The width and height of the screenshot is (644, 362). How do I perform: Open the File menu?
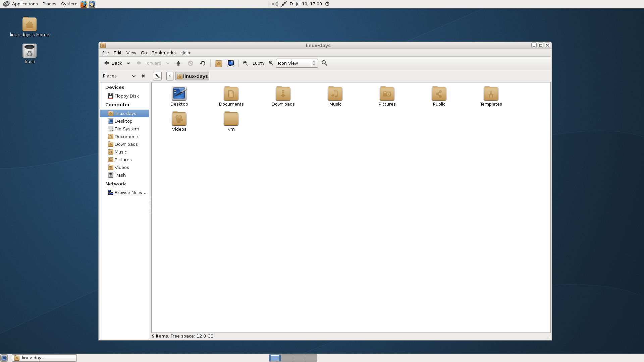click(x=105, y=53)
